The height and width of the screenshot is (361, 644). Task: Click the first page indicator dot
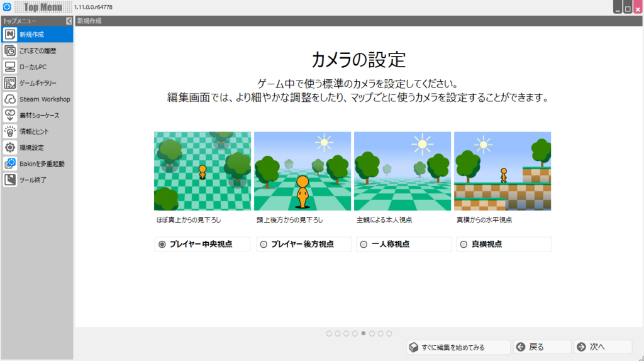point(329,333)
